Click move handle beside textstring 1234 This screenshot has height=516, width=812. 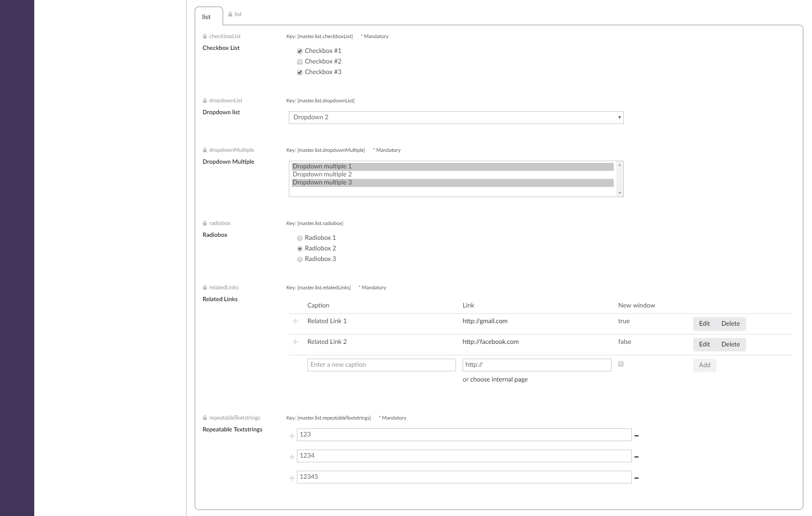tap(292, 457)
